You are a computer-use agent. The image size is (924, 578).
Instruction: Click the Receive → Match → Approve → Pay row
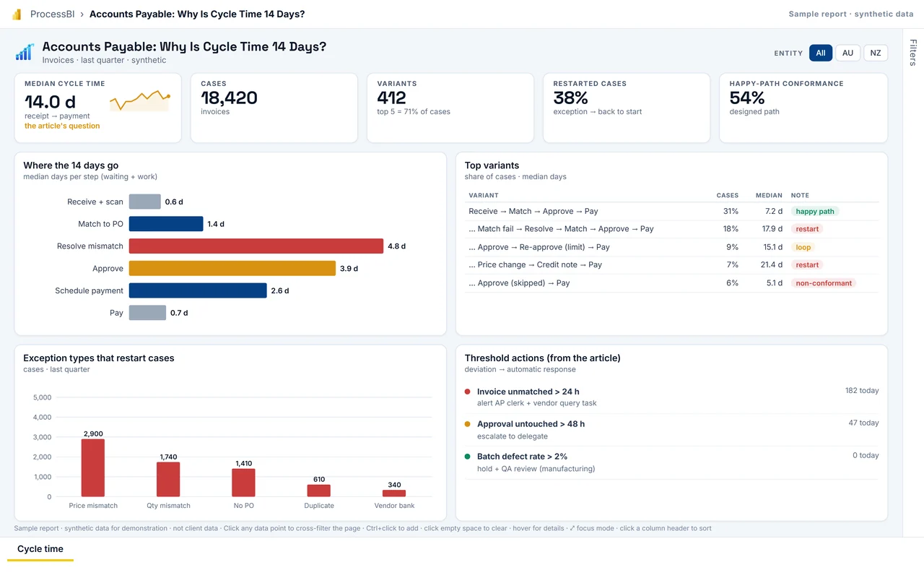(671, 211)
